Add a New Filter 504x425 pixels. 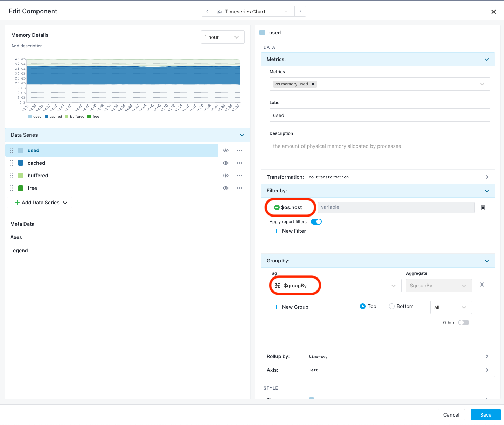(x=290, y=231)
